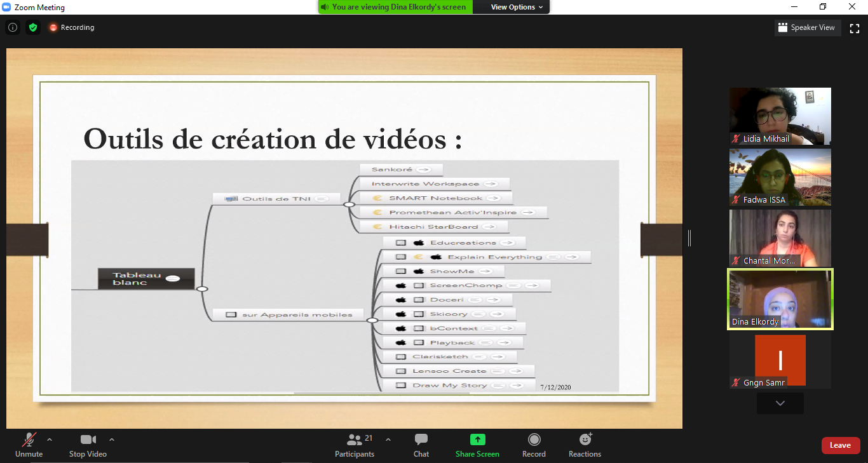Open the Chat panel
Screen dimensions: 868x463
[x=421, y=445]
